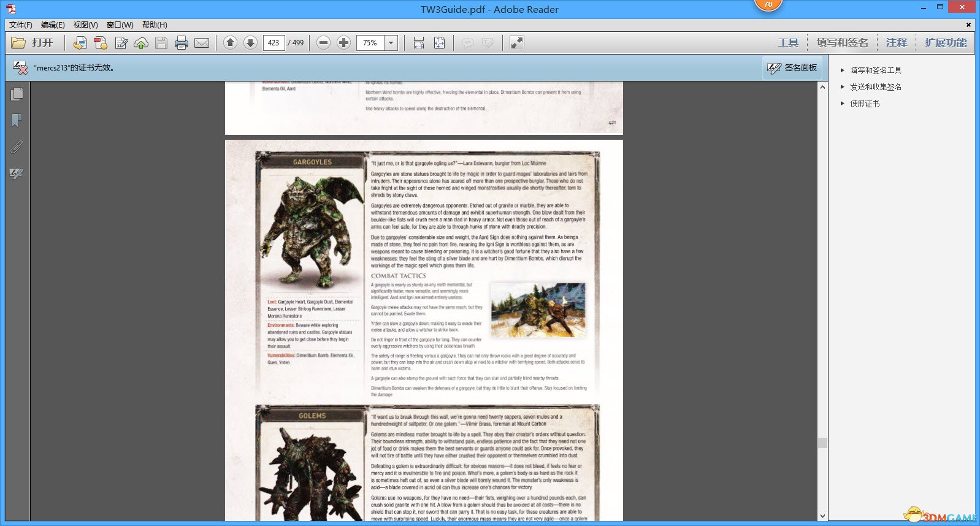
Task: Open the Window (窗口) menu
Action: (x=120, y=25)
